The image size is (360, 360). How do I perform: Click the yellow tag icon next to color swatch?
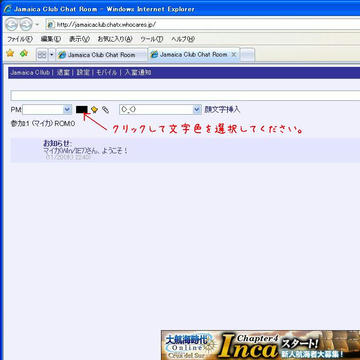[x=95, y=110]
